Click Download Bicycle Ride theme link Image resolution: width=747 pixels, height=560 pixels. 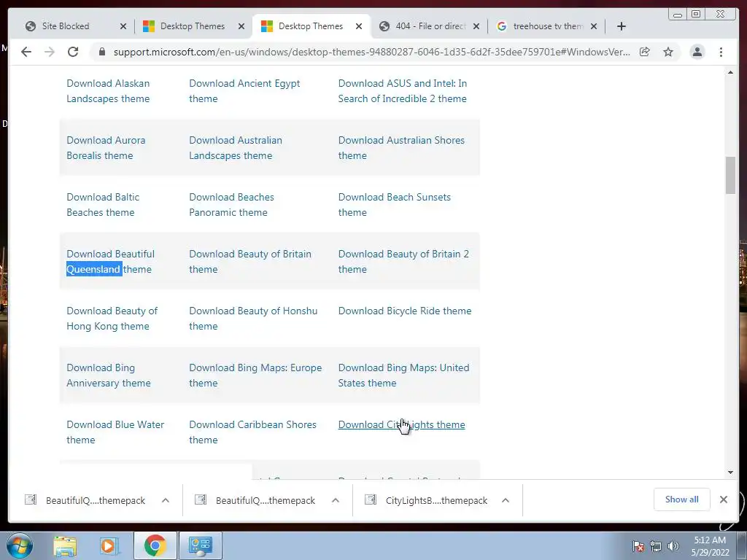[405, 311]
